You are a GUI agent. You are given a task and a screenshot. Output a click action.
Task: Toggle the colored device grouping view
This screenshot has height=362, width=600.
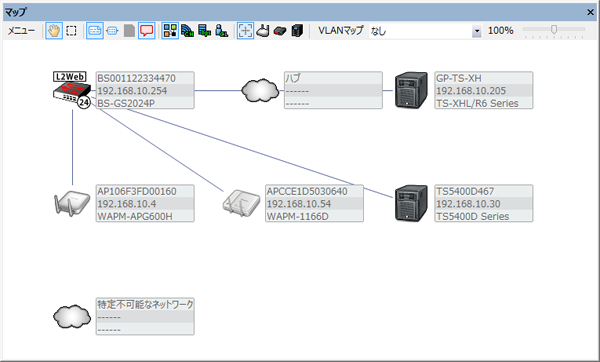170,31
